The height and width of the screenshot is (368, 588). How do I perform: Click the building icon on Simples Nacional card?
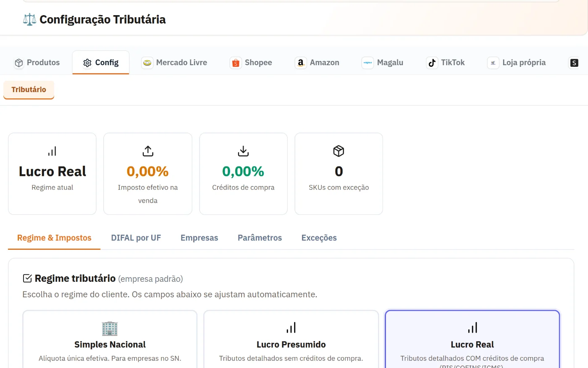point(110,328)
